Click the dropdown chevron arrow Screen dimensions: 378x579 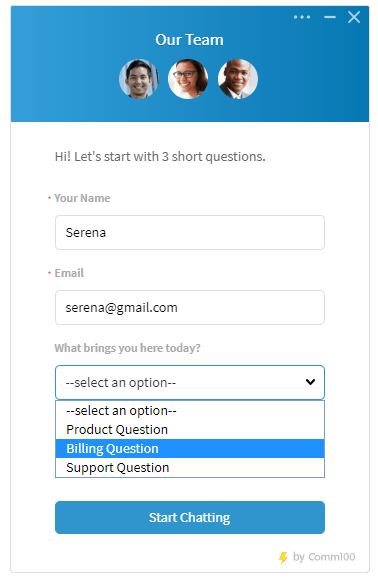[x=310, y=382]
